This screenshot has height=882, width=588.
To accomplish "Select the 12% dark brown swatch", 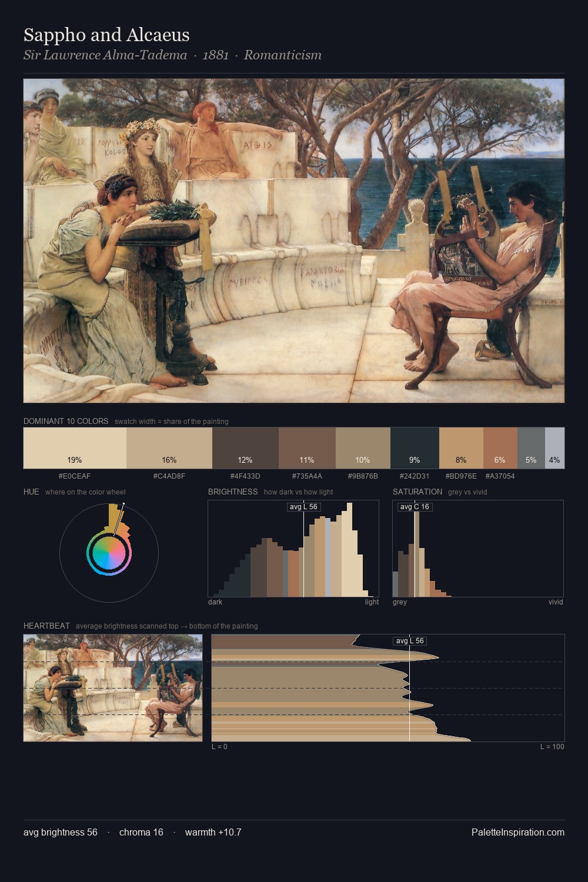I will (245, 448).
